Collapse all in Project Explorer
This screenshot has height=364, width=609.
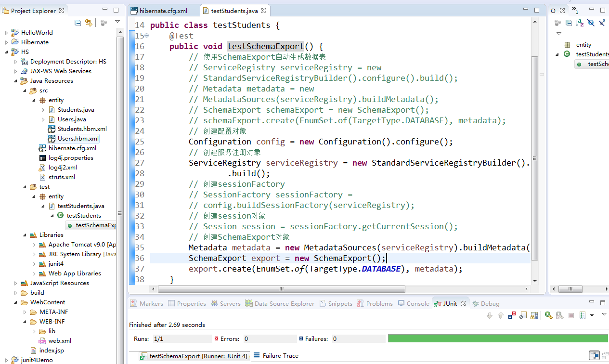tap(78, 23)
